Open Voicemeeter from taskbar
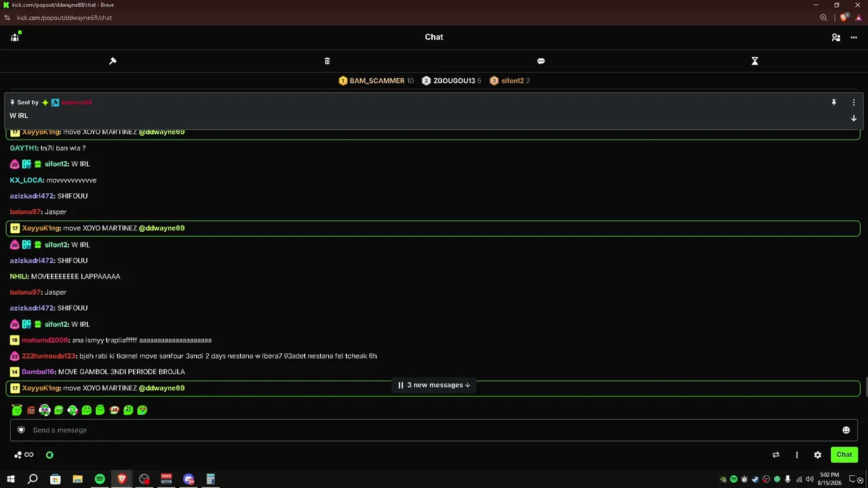 point(166,479)
